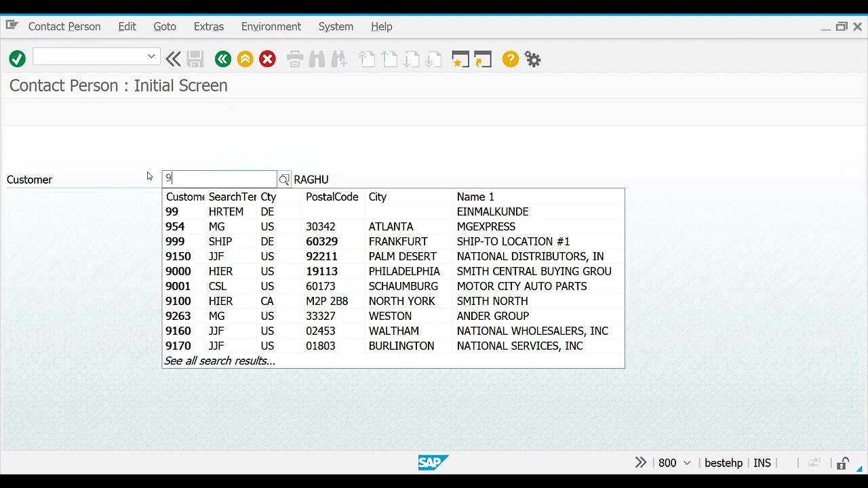868x488 pixels.
Task: Select customer 999 SHIP-TO LOCATION #1
Action: tap(393, 241)
